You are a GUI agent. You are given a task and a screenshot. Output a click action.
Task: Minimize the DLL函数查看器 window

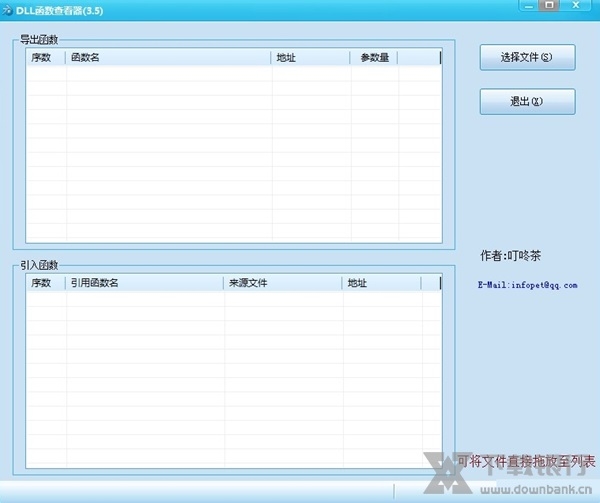pyautogui.click(x=529, y=5)
